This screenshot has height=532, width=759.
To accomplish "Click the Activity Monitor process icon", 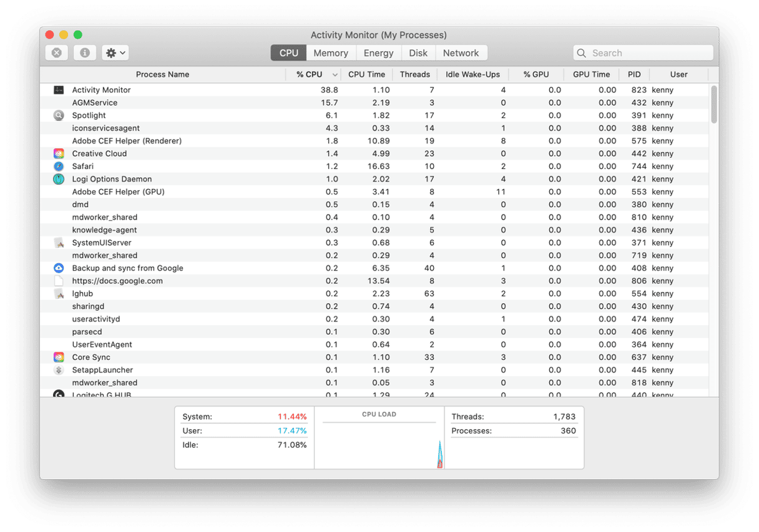I will (59, 90).
